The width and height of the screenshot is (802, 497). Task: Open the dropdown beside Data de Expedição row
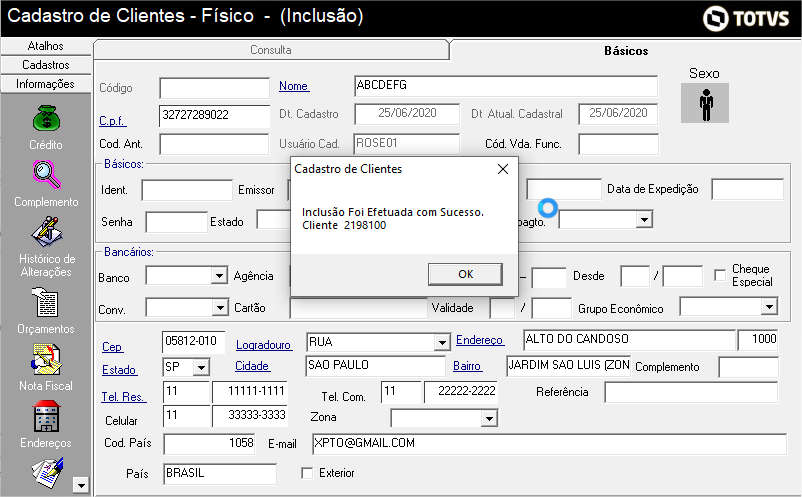tap(644, 220)
